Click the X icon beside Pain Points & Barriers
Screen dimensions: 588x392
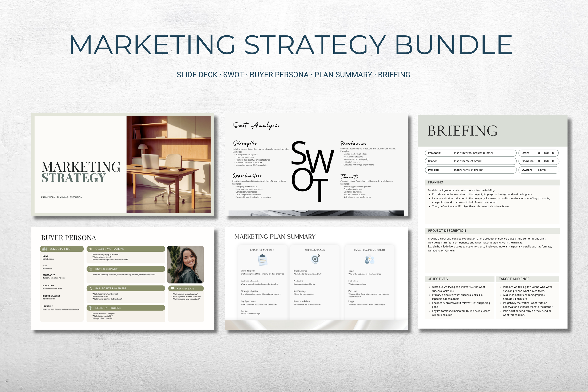click(91, 289)
